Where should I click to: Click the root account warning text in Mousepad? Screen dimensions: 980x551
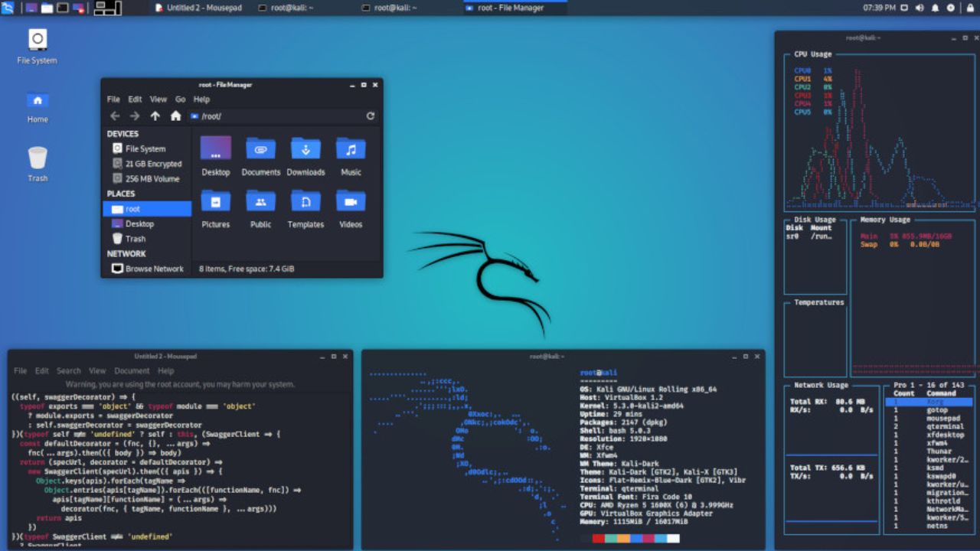pyautogui.click(x=180, y=384)
